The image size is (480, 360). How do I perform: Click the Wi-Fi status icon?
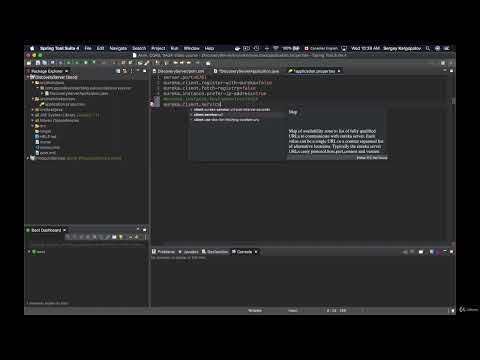tap(276, 48)
